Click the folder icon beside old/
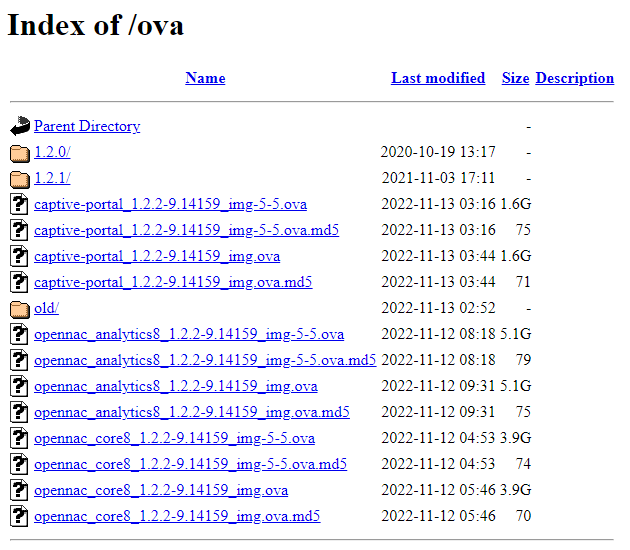 pos(20,309)
